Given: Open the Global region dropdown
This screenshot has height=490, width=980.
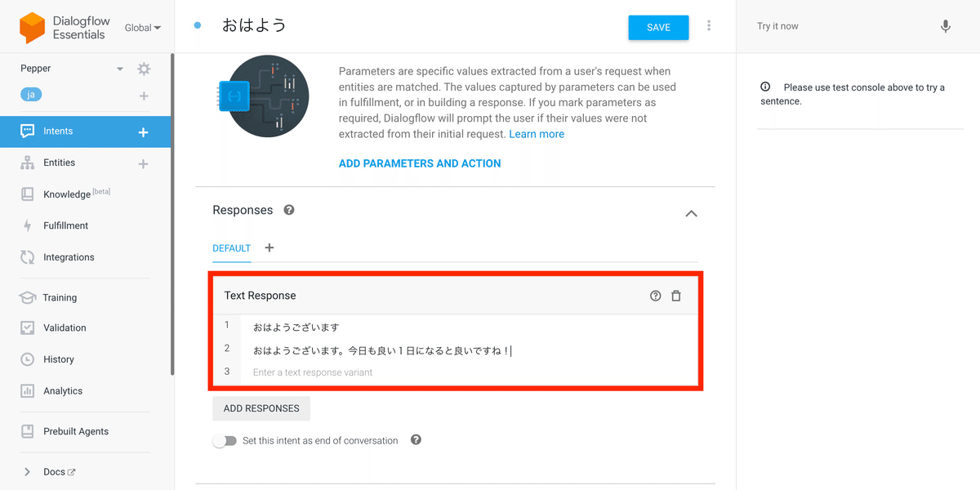Looking at the screenshot, I should coord(143,28).
